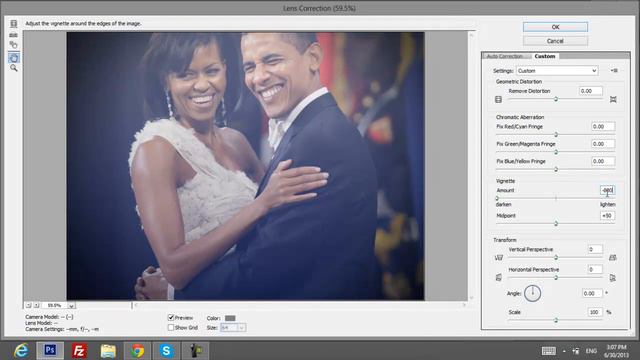
Task: Click the Remove Distortion value field
Action: (591, 91)
